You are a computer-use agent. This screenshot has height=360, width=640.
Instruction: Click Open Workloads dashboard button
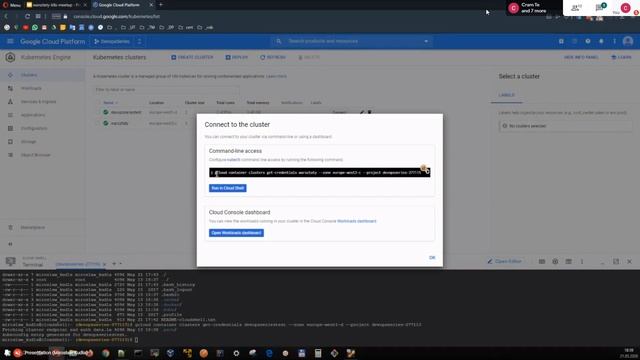(236, 233)
